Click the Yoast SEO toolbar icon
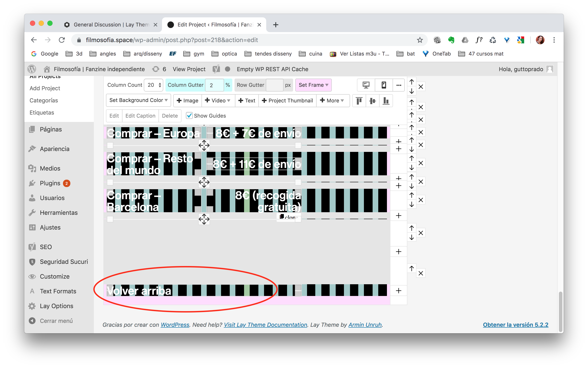This screenshot has width=588, height=368. (216, 69)
